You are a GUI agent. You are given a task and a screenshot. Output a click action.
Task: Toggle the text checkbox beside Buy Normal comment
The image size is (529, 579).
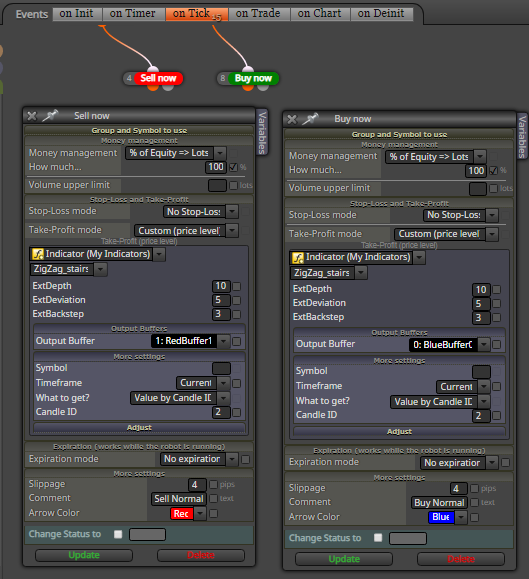pyautogui.click(x=475, y=503)
